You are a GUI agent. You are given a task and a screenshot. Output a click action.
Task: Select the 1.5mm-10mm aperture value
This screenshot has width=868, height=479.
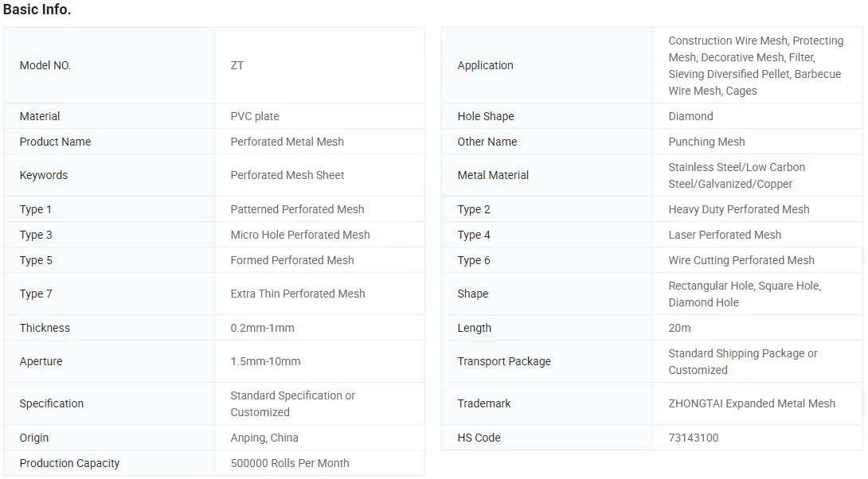click(265, 361)
